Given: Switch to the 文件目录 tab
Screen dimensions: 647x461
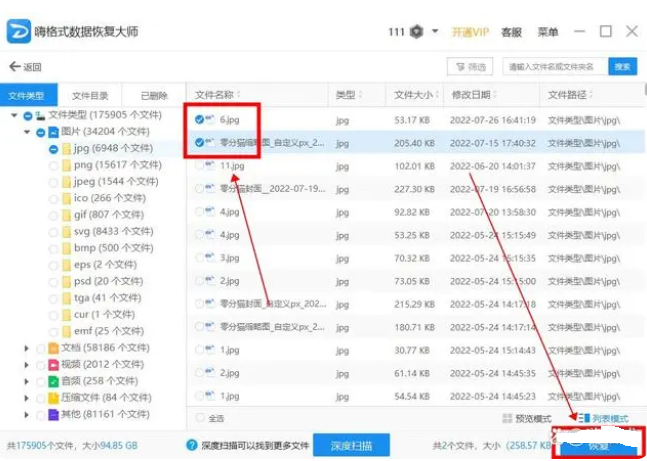Looking at the screenshot, I should [x=90, y=95].
